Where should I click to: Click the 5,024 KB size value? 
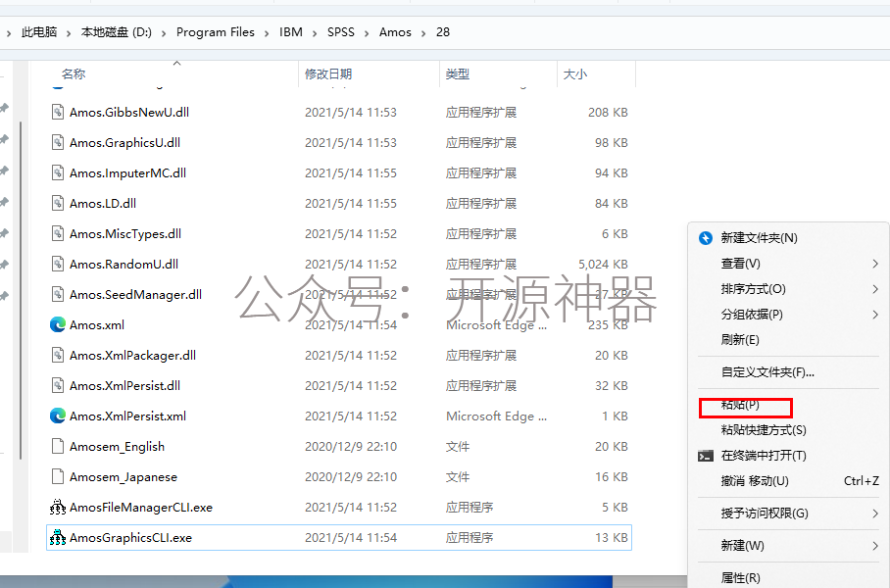pos(603,265)
